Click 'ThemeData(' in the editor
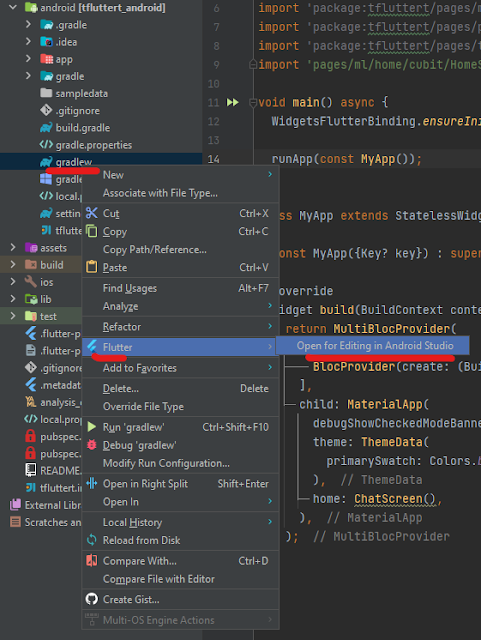The width and height of the screenshot is (481, 640). coord(395,442)
